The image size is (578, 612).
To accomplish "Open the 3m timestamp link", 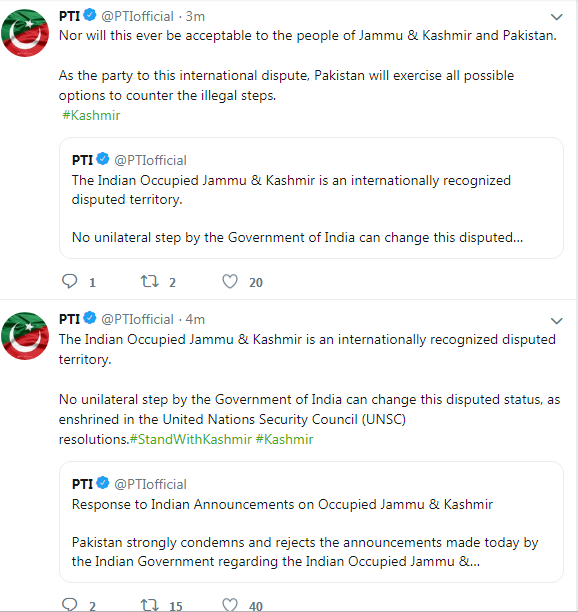I will pos(195,16).
